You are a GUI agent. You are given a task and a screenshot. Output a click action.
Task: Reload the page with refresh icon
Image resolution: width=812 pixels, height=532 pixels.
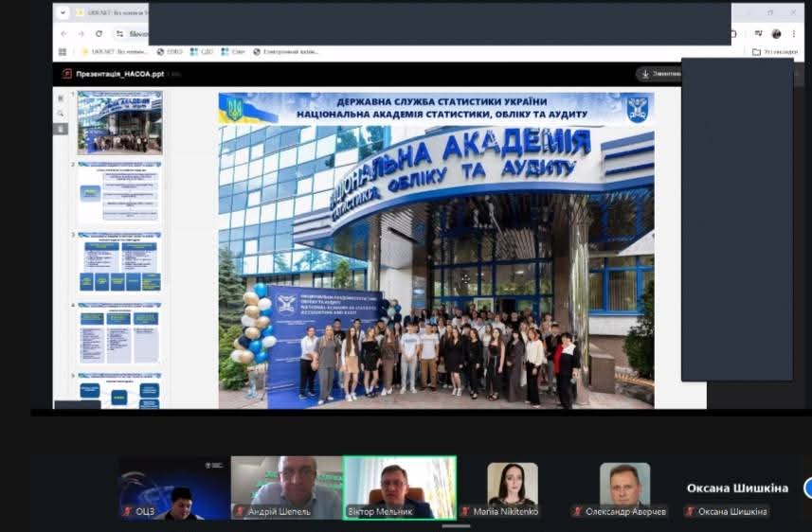99,33
